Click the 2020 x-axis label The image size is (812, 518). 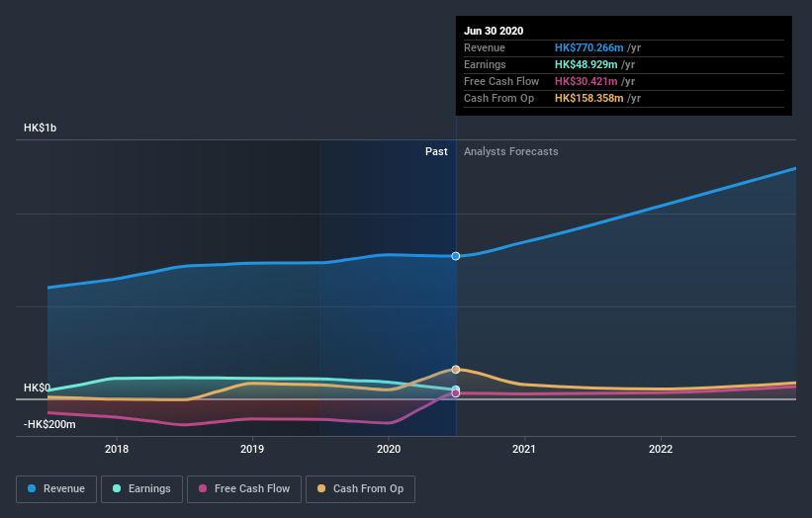[x=389, y=449]
